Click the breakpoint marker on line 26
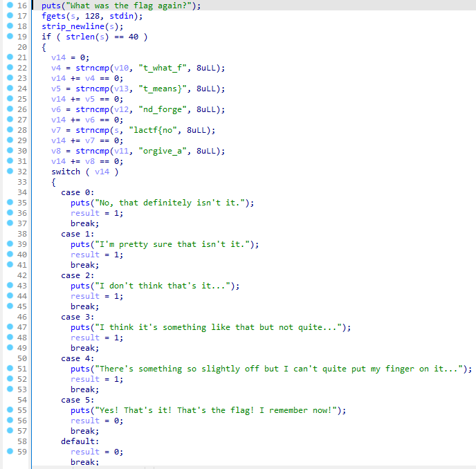 (10, 109)
